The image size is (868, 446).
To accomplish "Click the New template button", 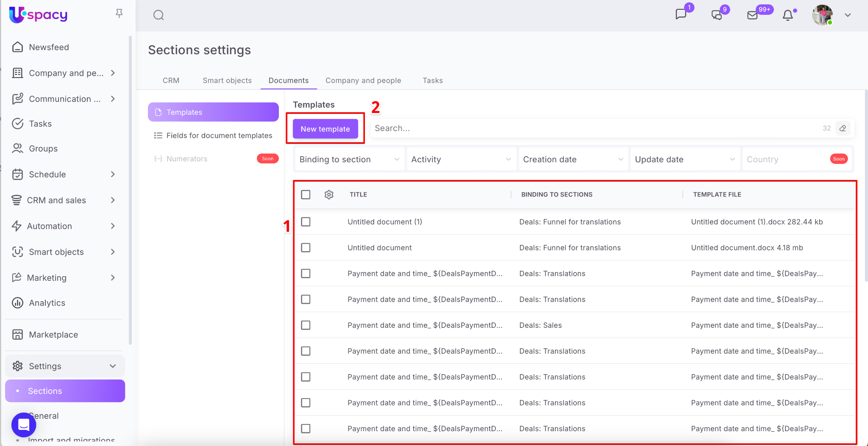I will (x=325, y=129).
